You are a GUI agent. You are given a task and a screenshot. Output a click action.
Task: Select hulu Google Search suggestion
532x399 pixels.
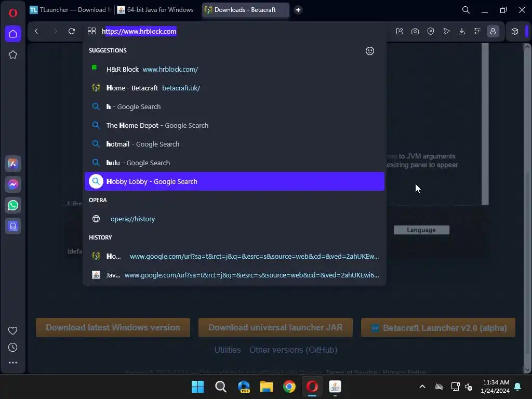coord(234,163)
